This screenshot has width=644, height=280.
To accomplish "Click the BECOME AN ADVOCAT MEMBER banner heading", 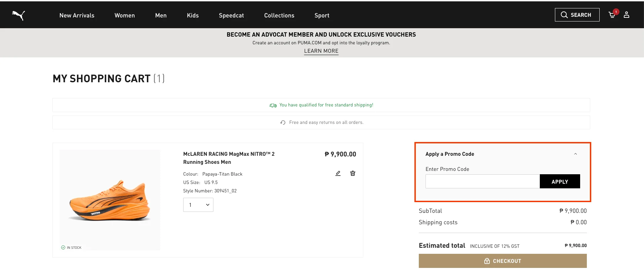I will [321, 35].
